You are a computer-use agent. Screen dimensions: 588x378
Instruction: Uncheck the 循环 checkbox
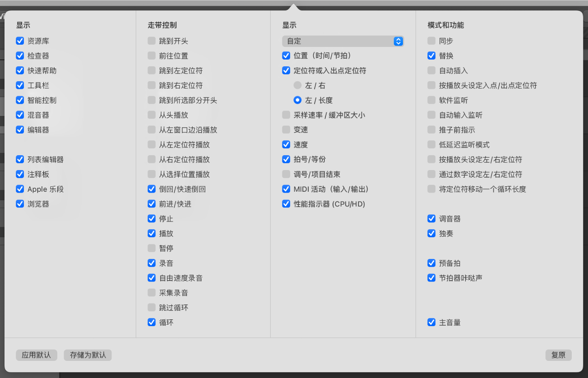(152, 323)
